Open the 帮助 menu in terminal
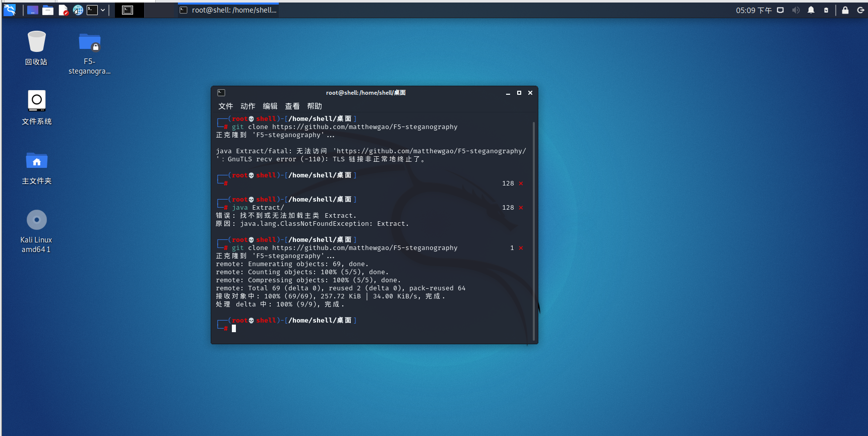The height and width of the screenshot is (436, 868). click(x=315, y=106)
